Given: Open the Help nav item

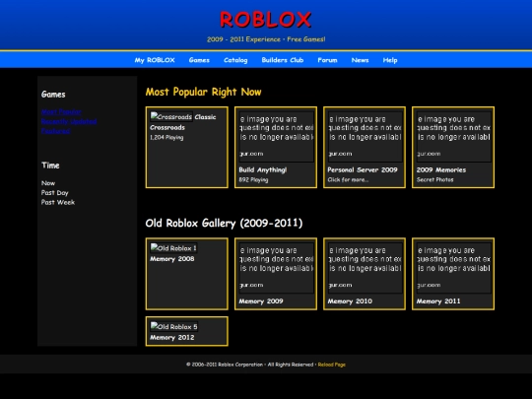Looking at the screenshot, I should [390, 60].
